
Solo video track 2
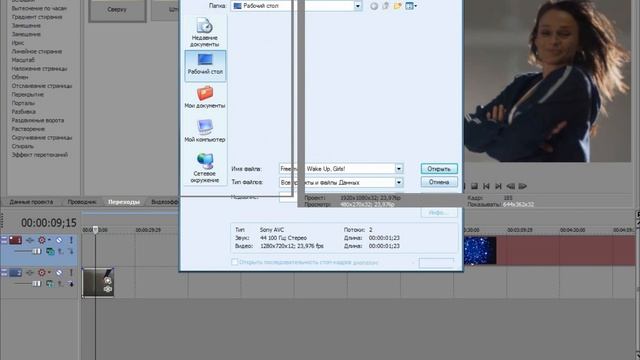click(x=71, y=272)
